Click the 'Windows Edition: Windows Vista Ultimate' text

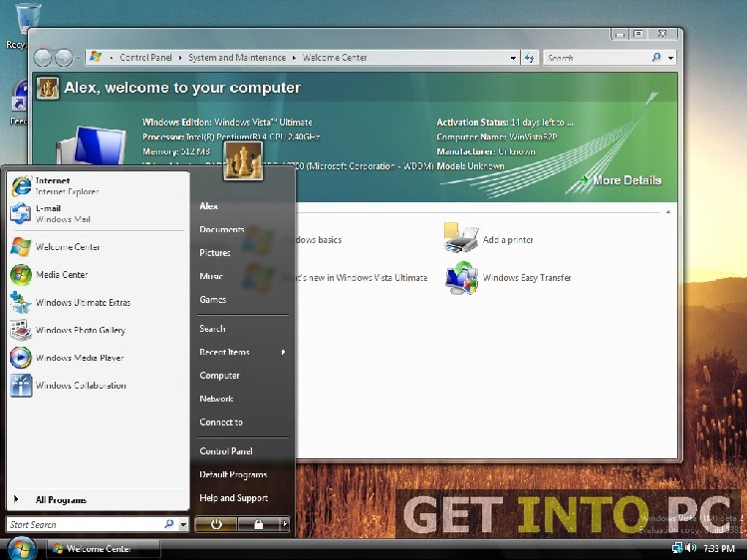coord(227,122)
